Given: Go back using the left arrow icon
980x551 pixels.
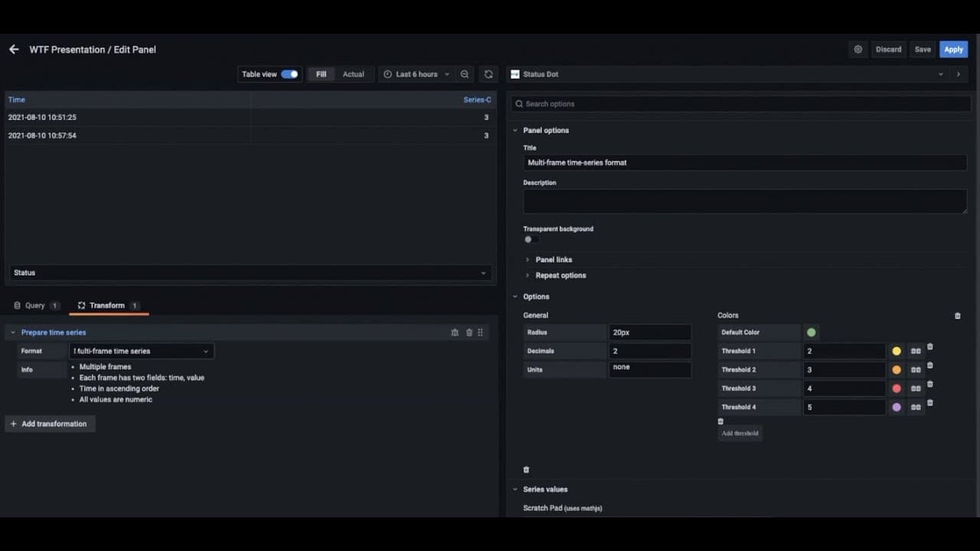Looking at the screenshot, I should point(14,49).
